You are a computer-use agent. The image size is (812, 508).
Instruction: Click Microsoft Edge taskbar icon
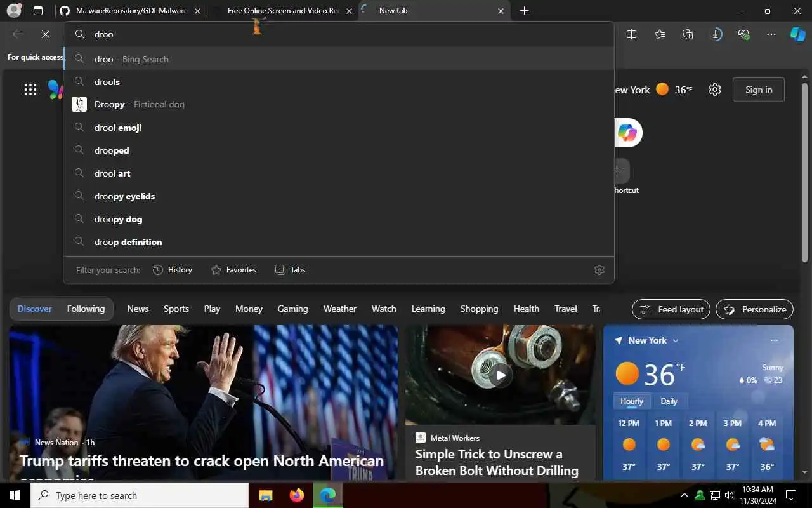tap(327, 495)
